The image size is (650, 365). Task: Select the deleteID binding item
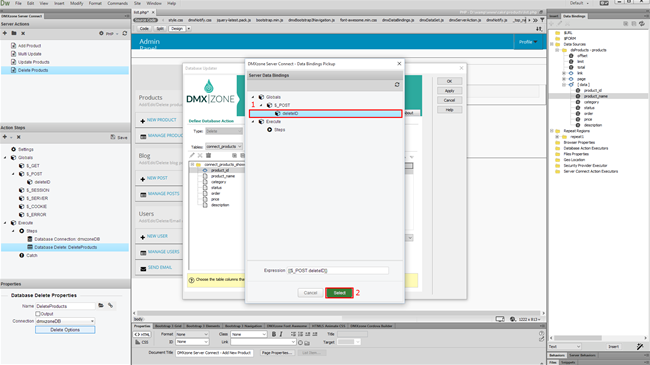coord(325,114)
